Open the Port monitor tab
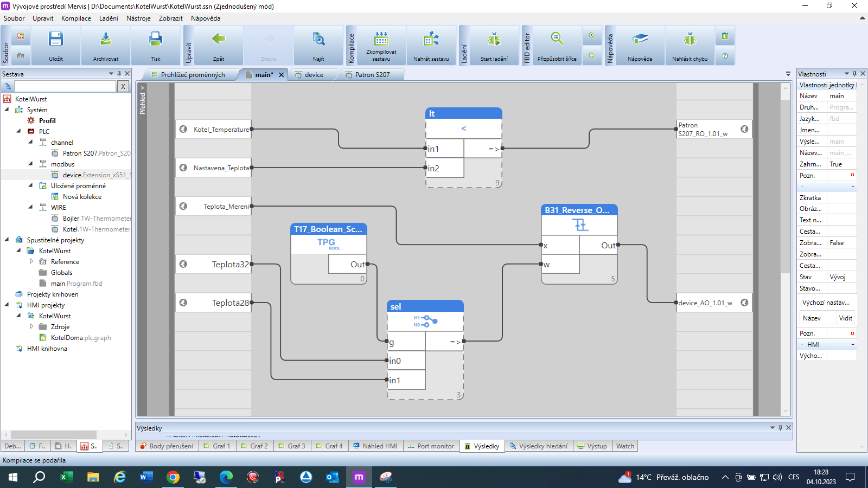The image size is (868, 488). (435, 446)
